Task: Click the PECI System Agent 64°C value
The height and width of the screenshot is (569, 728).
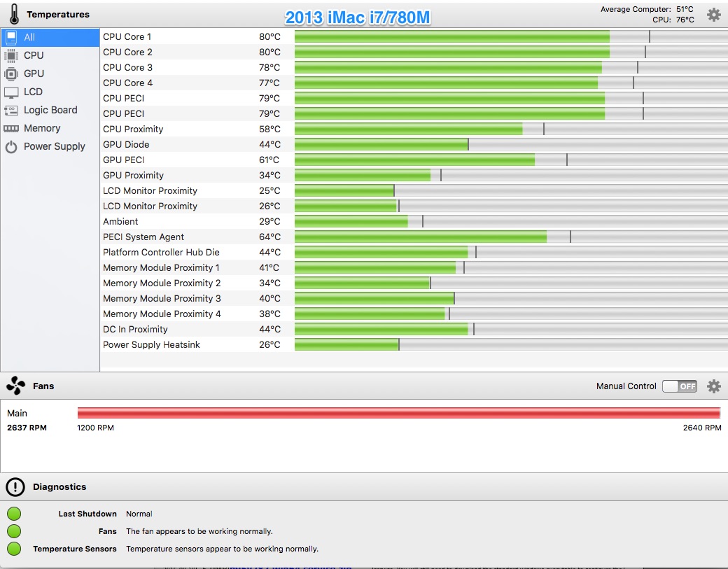Action: tap(269, 237)
